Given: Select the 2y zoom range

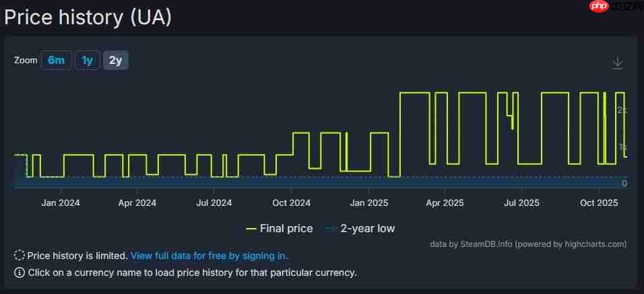Looking at the screenshot, I should (x=115, y=60).
